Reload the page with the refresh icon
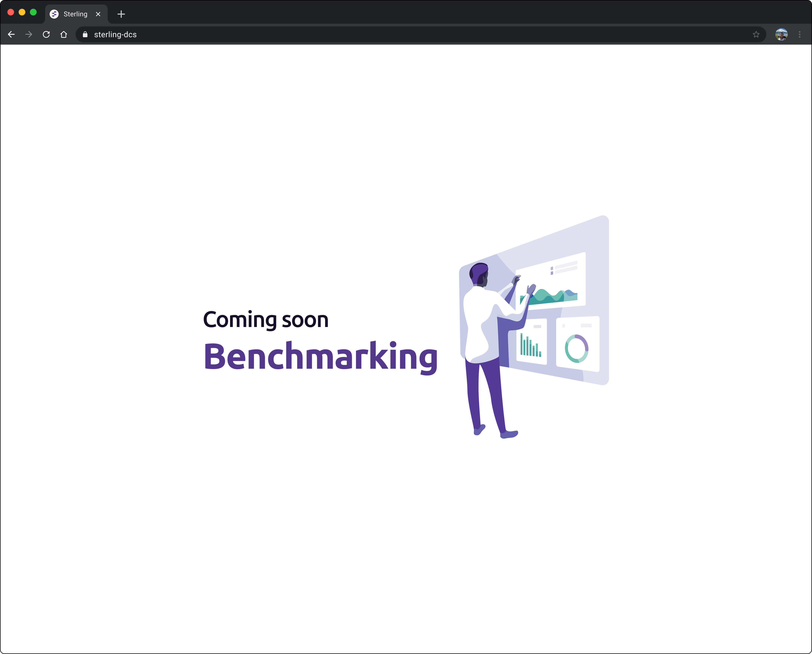812x654 pixels. 46,35
